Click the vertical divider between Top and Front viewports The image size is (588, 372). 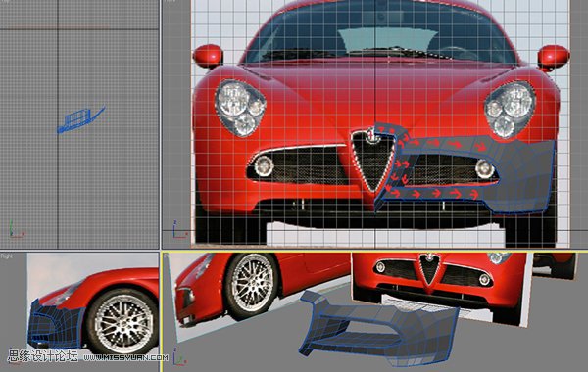tap(161, 124)
